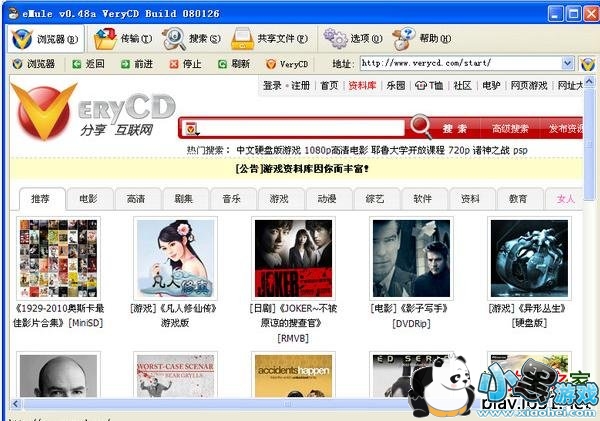Click the 返回 back button
The image size is (600, 421).
coord(88,64)
